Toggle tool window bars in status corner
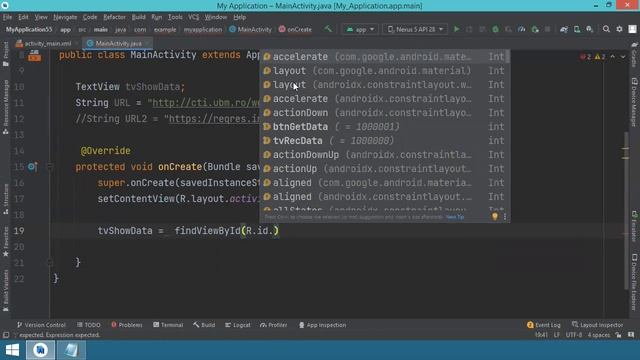 click(6, 335)
